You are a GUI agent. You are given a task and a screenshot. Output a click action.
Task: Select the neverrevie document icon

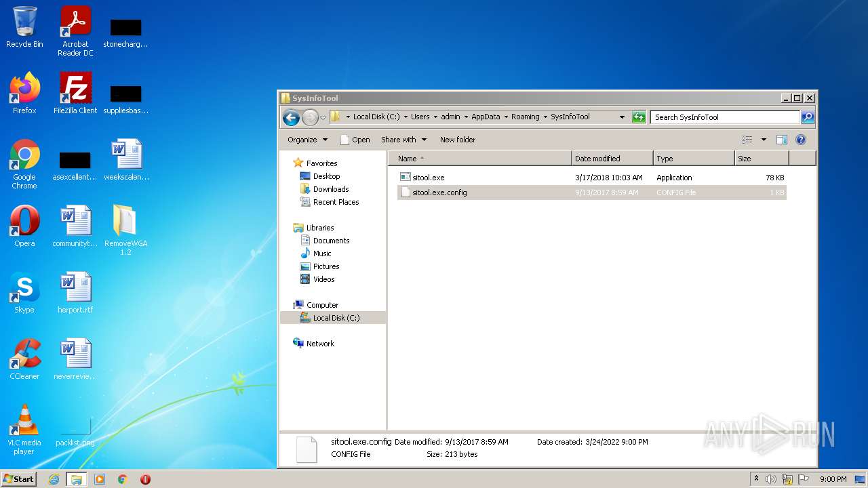point(75,359)
